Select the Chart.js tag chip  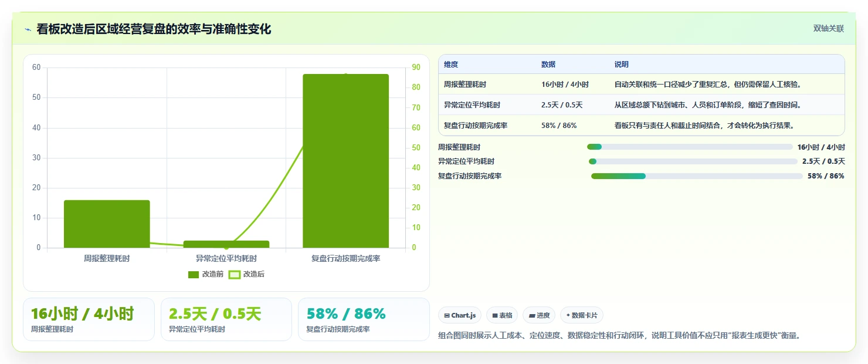[x=460, y=315]
